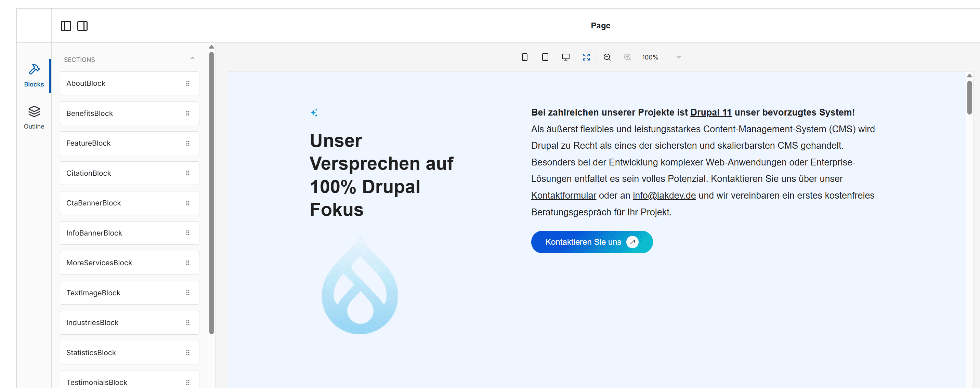Select the bold 'Bei zahlreichen unserer Projekte' sentence
Viewport: 980px width, 388px height.
[x=693, y=112]
